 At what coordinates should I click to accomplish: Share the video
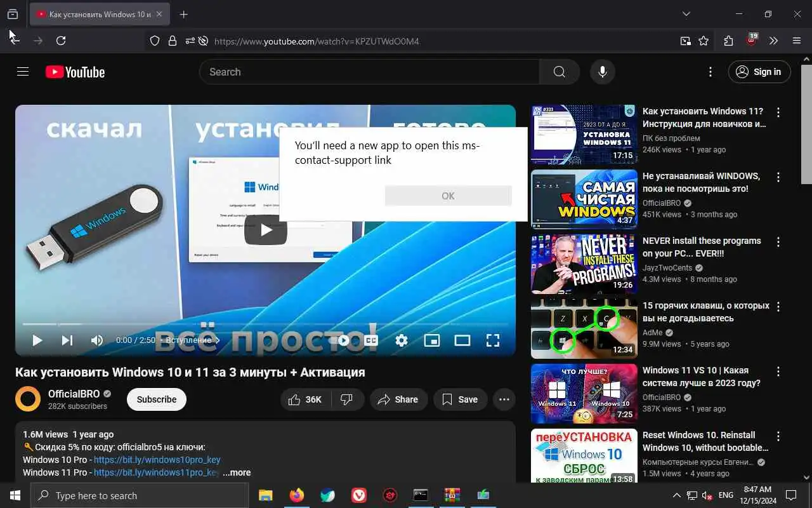coord(398,399)
